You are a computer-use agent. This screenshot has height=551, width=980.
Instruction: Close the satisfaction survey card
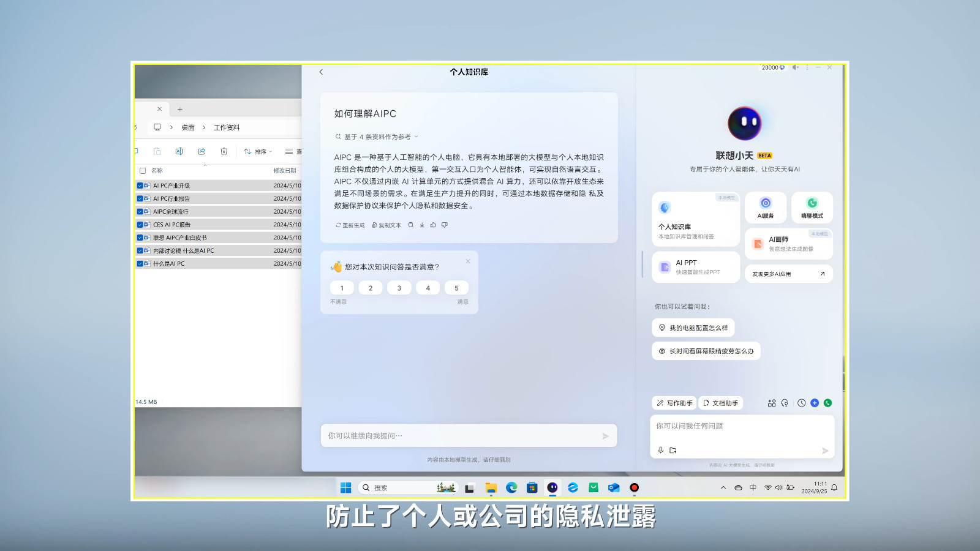[468, 261]
